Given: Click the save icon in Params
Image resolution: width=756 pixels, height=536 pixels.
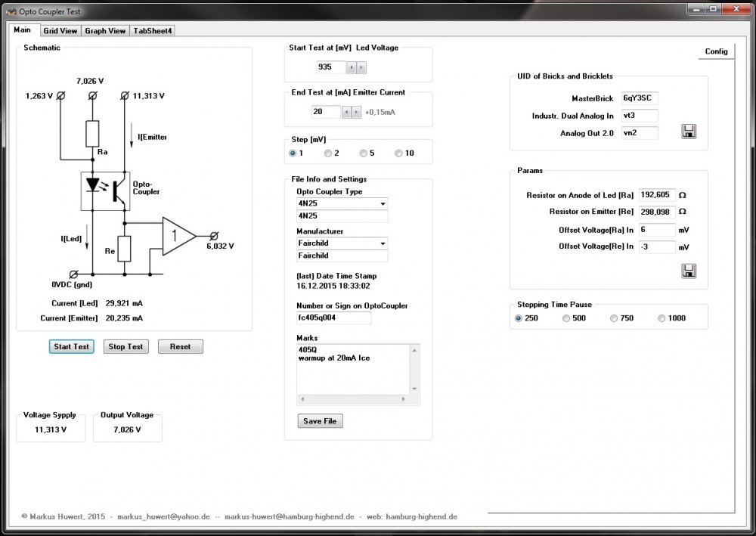Looking at the screenshot, I should coord(688,270).
